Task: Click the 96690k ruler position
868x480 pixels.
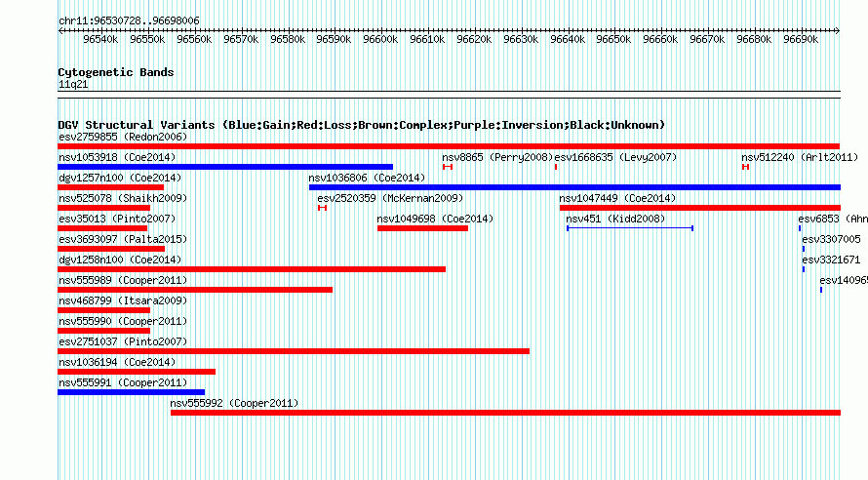Action: pyautogui.click(x=801, y=39)
